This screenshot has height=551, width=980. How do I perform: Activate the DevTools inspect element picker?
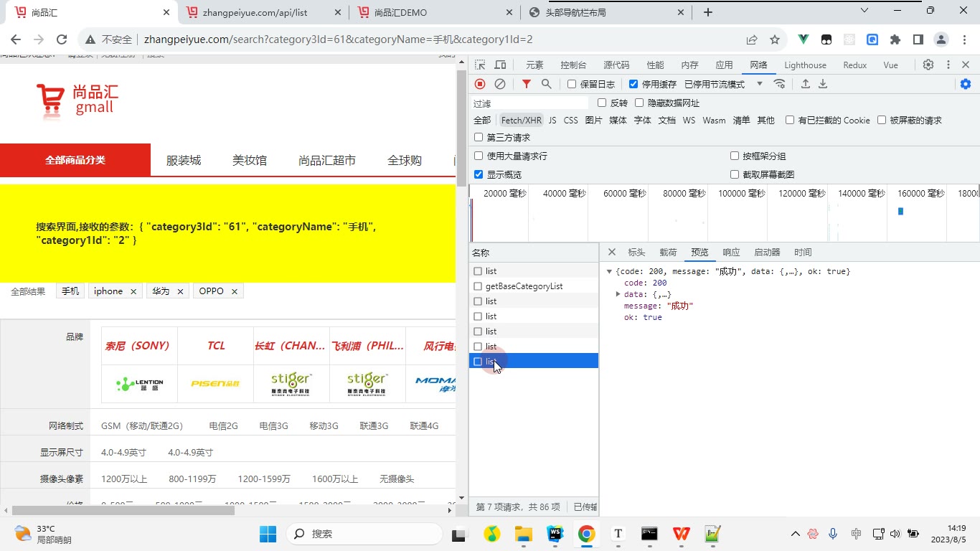480,65
